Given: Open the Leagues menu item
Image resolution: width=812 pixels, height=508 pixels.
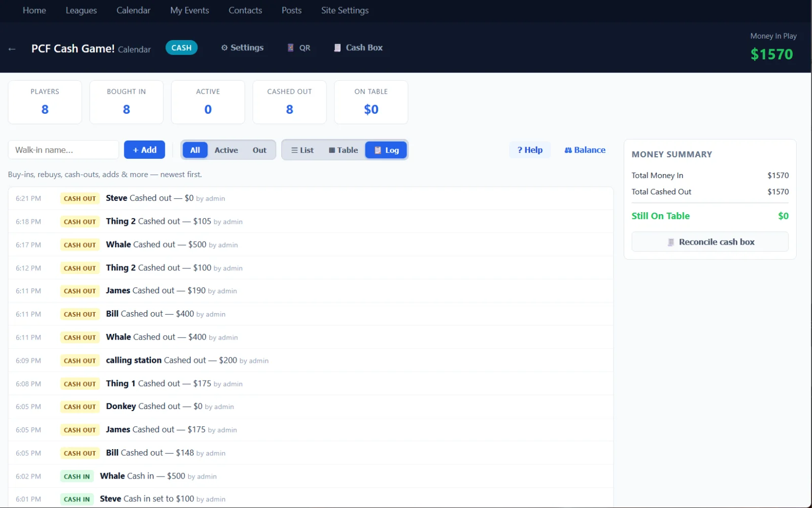Looking at the screenshot, I should pyautogui.click(x=81, y=10).
